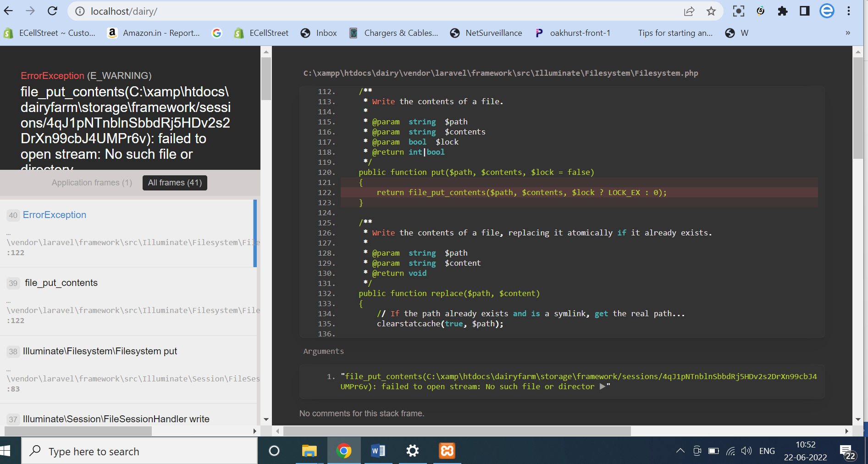Viewport: 868px width, 464px height.
Task: Expand the truncated error argument arrow
Action: (603, 386)
